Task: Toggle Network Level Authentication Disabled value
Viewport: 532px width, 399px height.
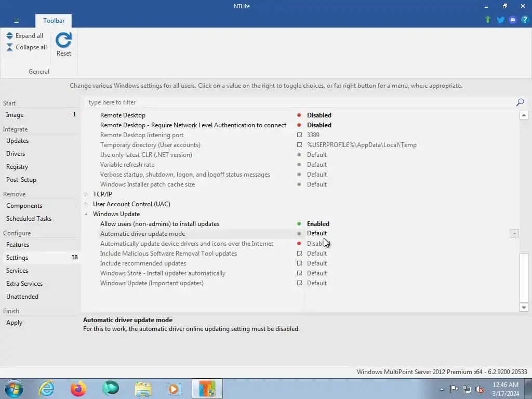Action: pyautogui.click(x=319, y=125)
